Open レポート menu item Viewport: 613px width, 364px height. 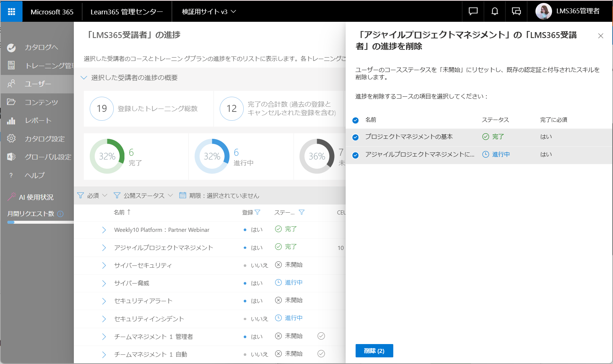tap(38, 120)
